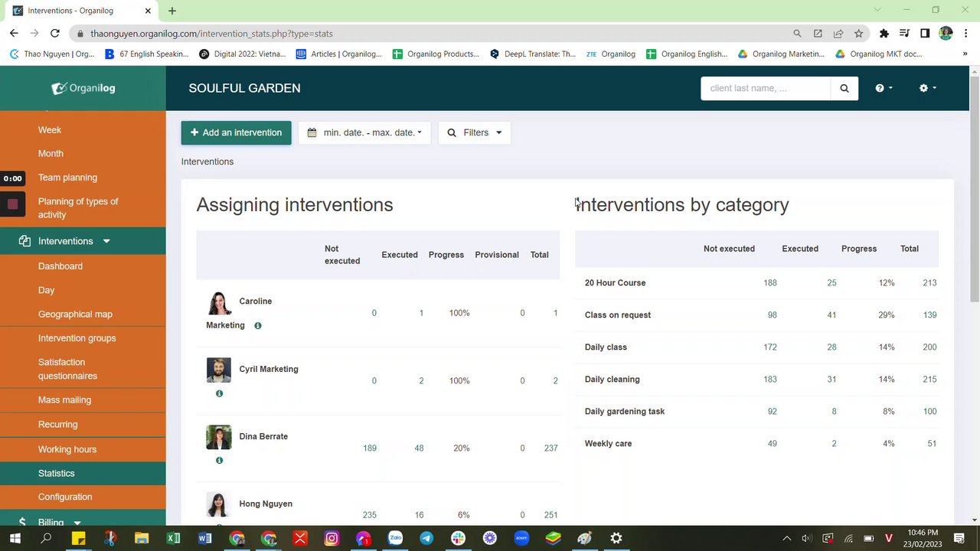Open Dina Berrate's profile link

(x=263, y=436)
